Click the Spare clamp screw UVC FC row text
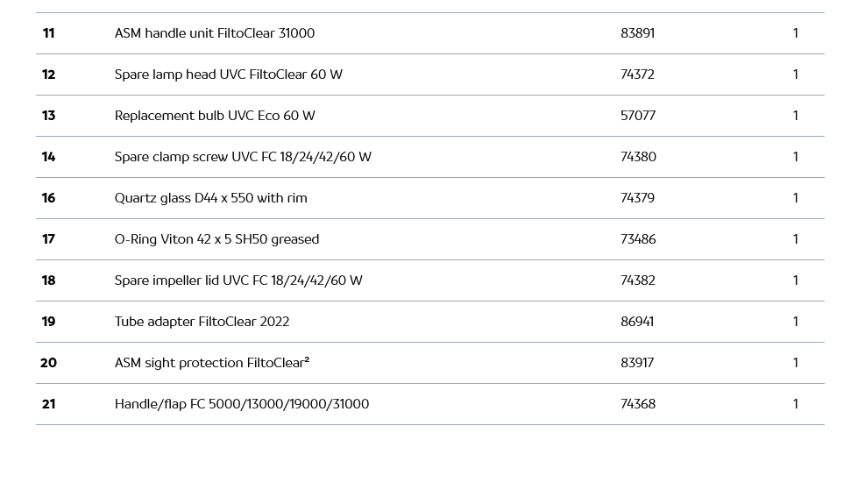The width and height of the screenshot is (865, 504). [x=243, y=157]
